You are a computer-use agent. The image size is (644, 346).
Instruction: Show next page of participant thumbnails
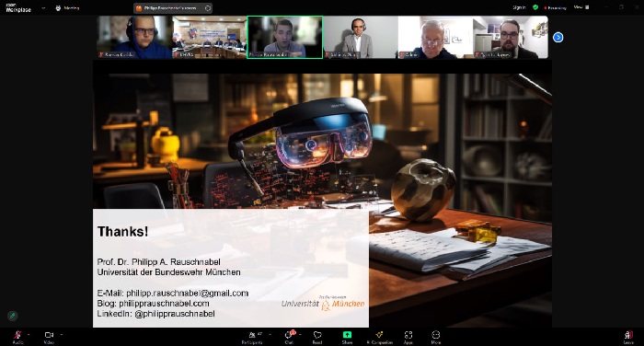tap(558, 38)
